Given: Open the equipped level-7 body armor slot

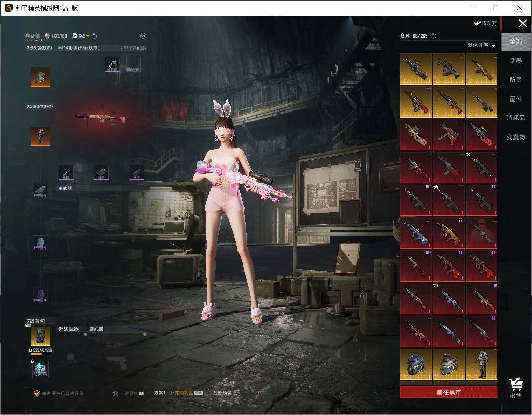Looking at the screenshot, I should (x=40, y=136).
